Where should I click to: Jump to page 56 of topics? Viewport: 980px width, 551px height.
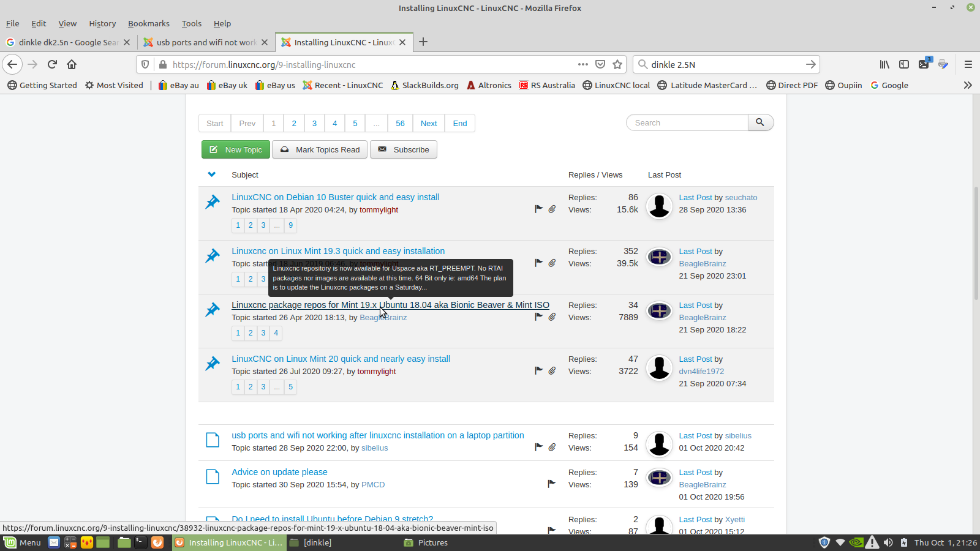tap(400, 123)
